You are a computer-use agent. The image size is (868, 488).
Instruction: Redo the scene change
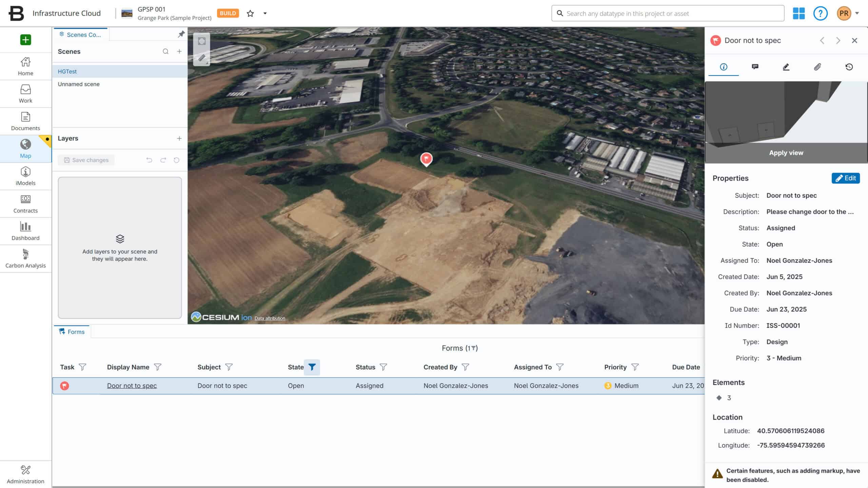pos(163,160)
